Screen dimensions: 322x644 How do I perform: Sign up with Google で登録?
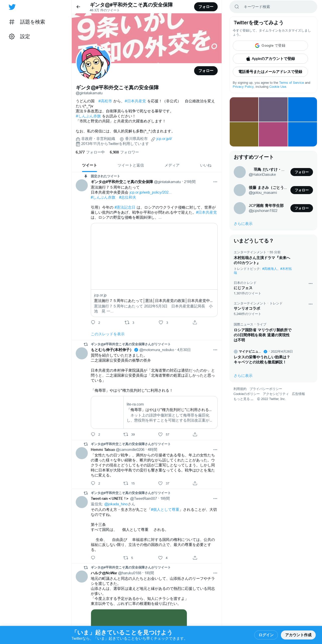[x=270, y=45]
